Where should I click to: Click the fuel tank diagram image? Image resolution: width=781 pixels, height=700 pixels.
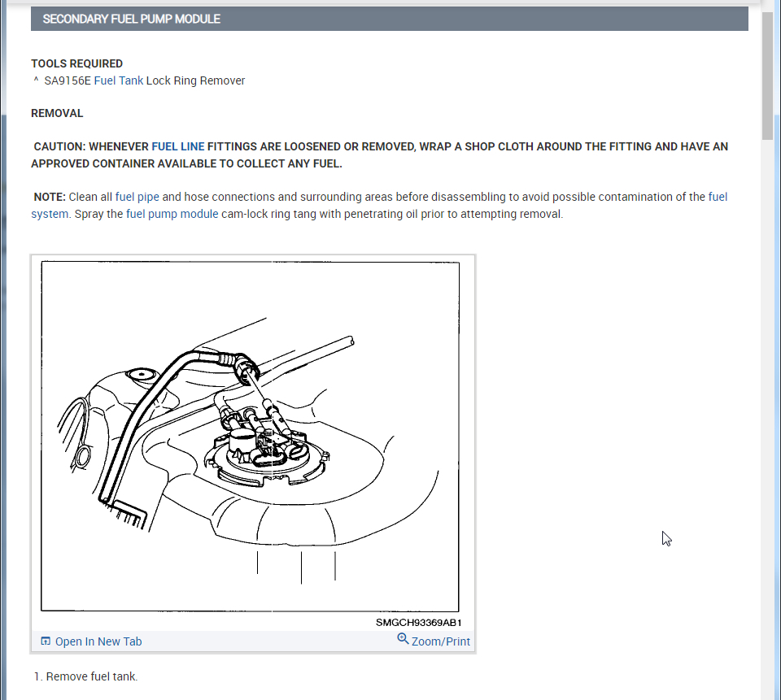(x=250, y=436)
